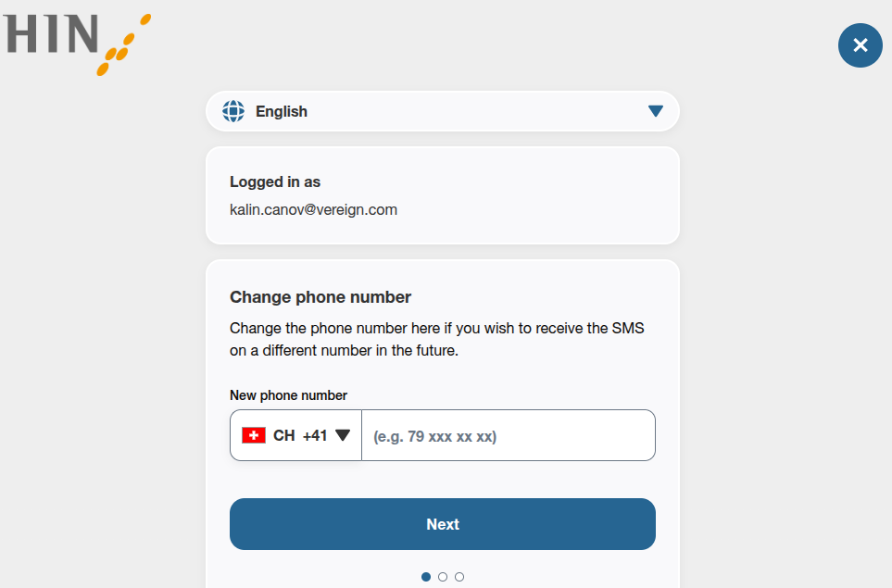Expand the language list via blue arrow
This screenshot has height=588, width=892.
point(656,111)
